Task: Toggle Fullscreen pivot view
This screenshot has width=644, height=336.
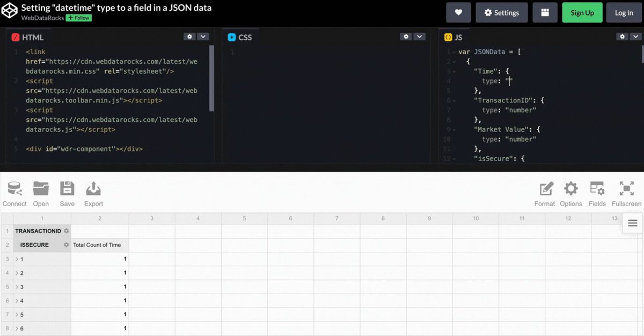Action: tap(626, 194)
